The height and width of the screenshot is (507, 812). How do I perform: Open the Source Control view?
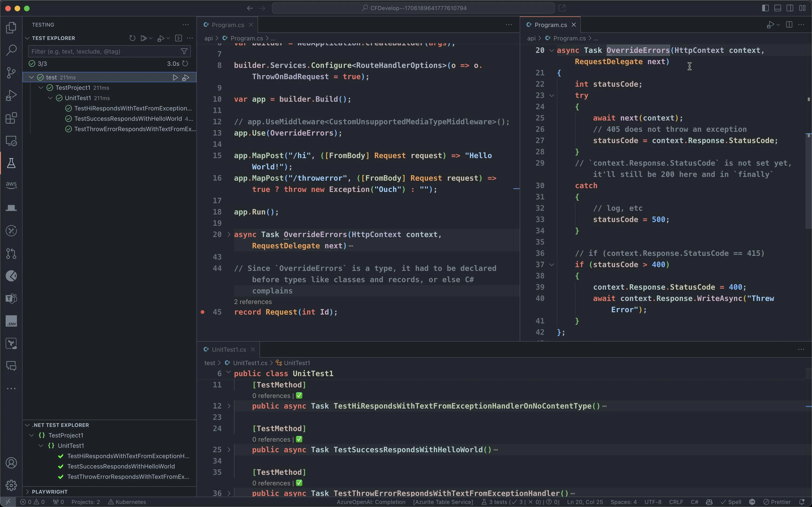pyautogui.click(x=11, y=73)
